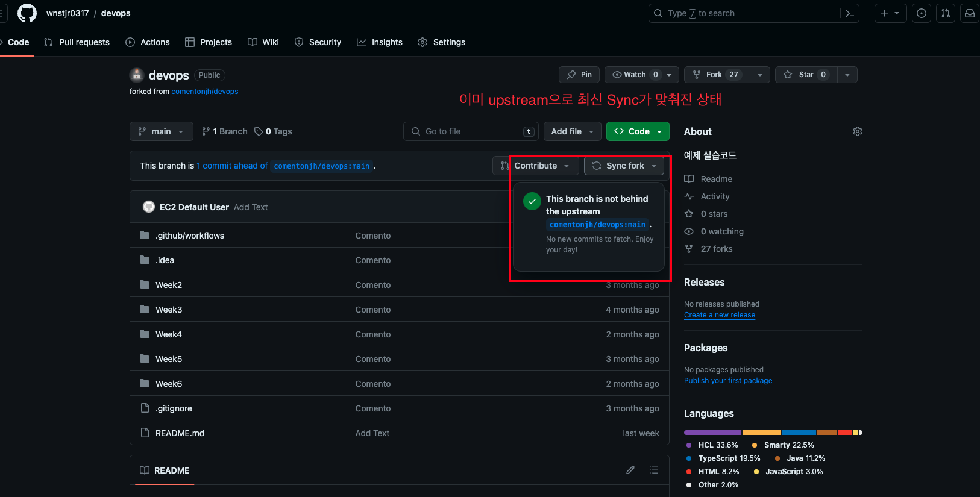Switch to the Code tab
The height and width of the screenshot is (497, 980).
click(x=18, y=42)
